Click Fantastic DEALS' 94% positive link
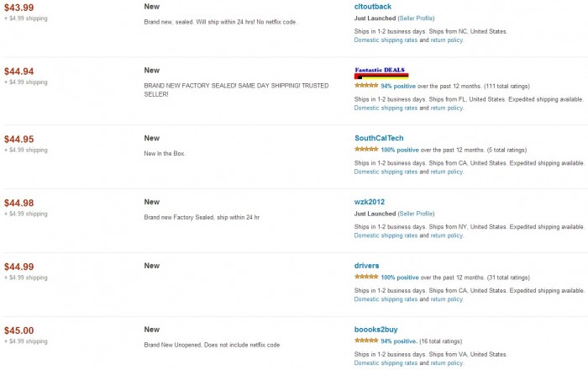Viewport: 588px width, 370px height. click(400, 86)
